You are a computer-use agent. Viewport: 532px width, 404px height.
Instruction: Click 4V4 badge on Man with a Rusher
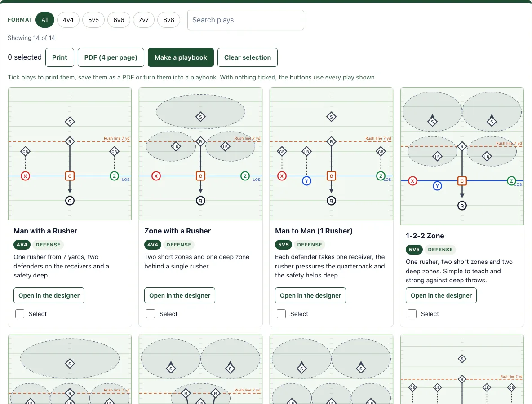[x=22, y=245]
